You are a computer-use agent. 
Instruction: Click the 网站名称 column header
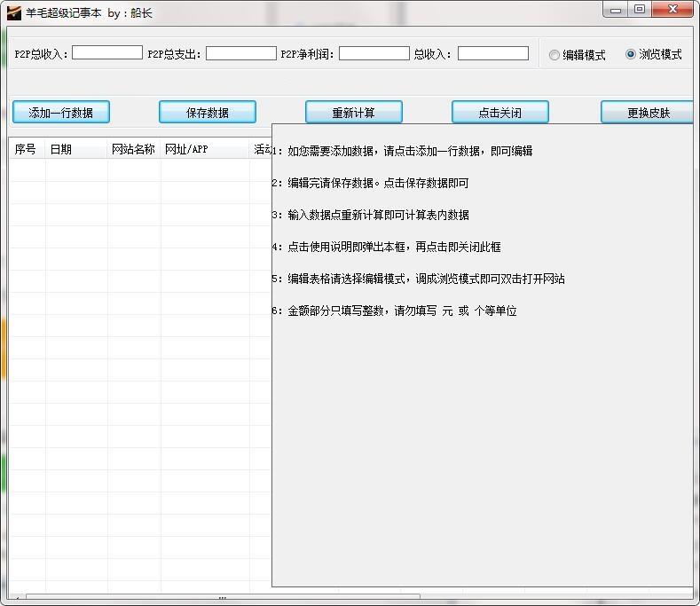tap(133, 149)
